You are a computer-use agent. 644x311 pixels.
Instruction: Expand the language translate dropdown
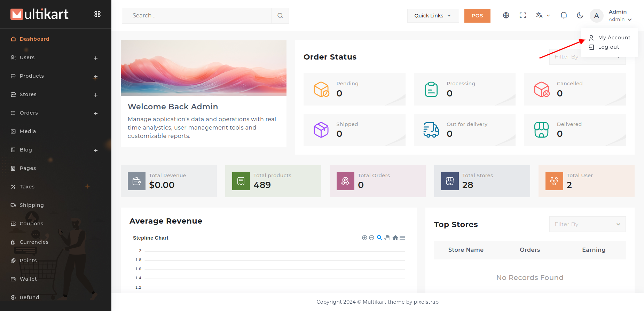click(x=542, y=15)
